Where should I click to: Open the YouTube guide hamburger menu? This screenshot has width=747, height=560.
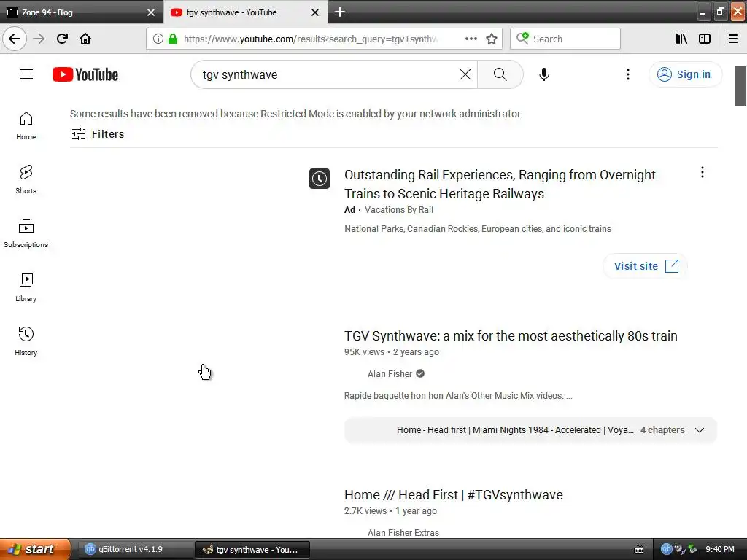coord(26,74)
